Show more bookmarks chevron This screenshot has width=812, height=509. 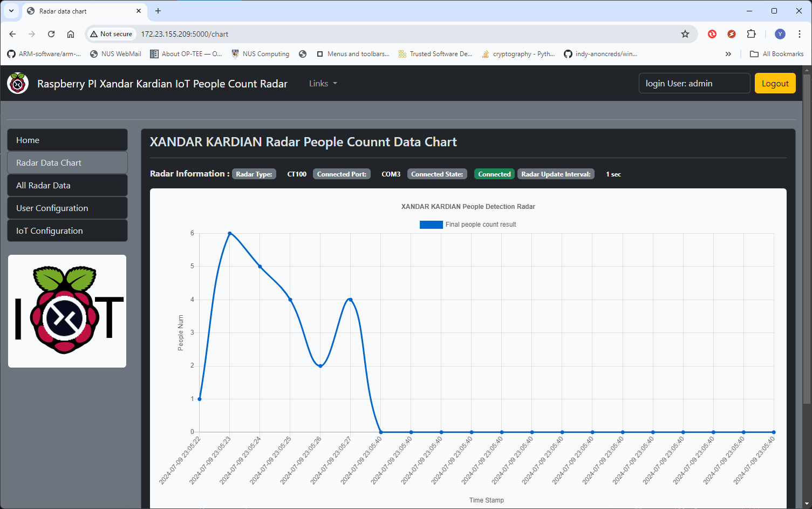728,54
